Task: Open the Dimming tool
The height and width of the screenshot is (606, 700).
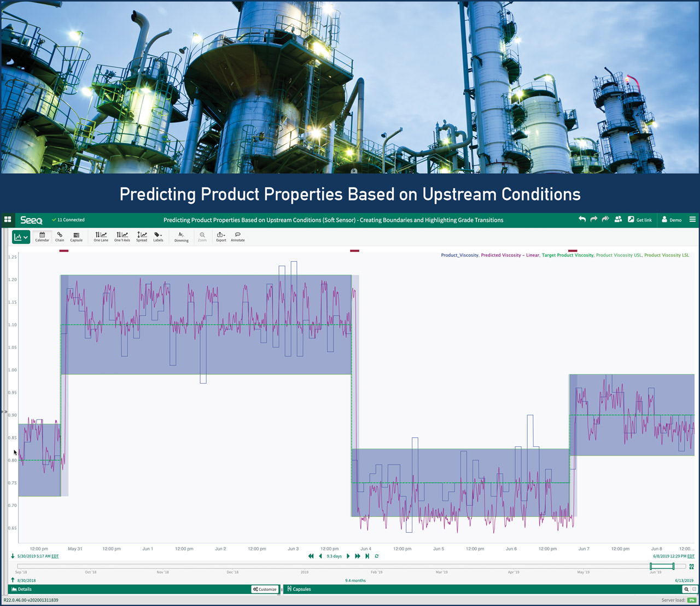Action: [x=181, y=237]
